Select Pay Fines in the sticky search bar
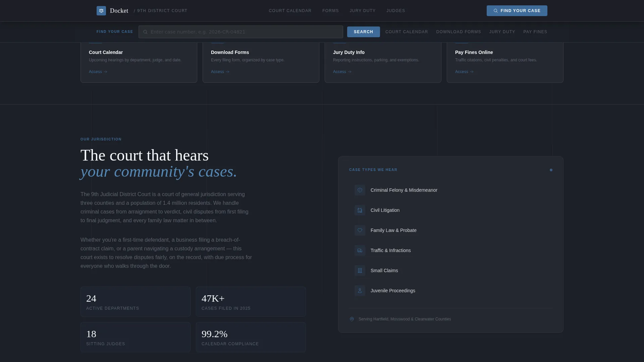This screenshot has height=362, width=644. [x=535, y=32]
